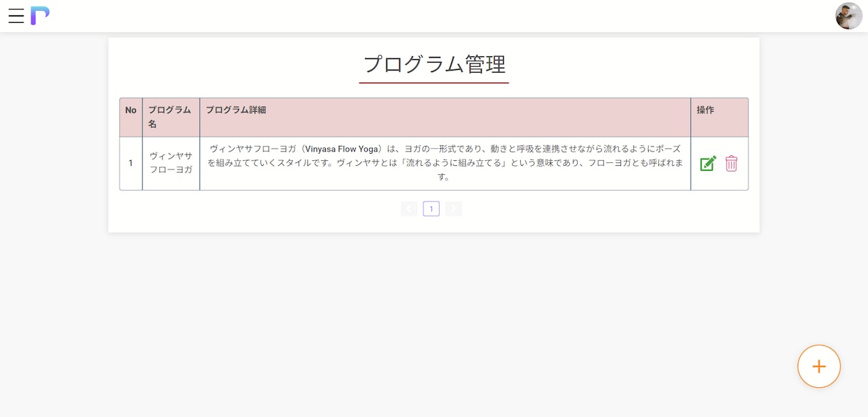
Task: Click the purple P app logo
Action: tap(40, 16)
